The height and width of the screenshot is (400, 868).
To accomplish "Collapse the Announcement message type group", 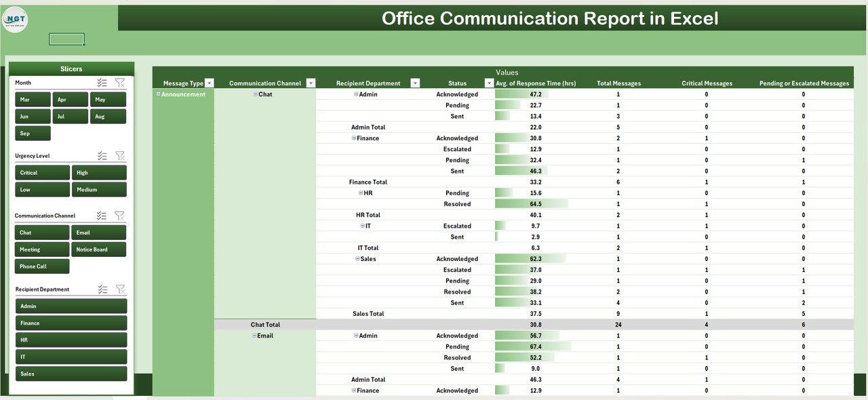I will [159, 94].
